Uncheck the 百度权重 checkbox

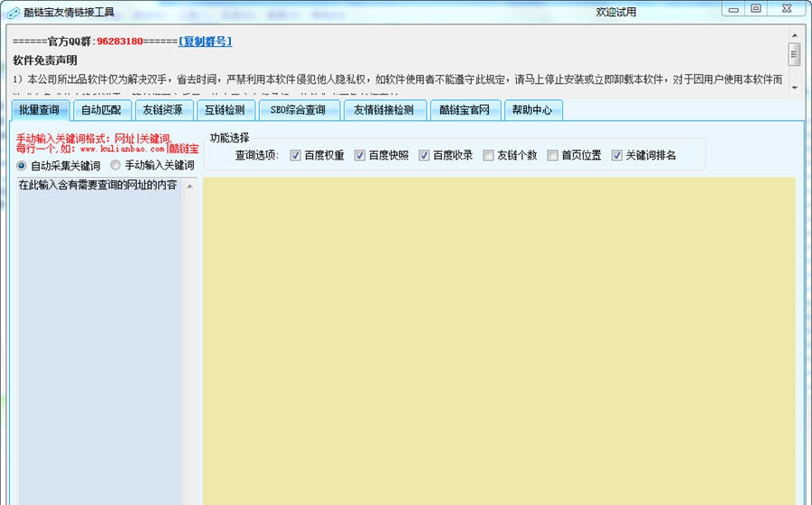click(296, 155)
